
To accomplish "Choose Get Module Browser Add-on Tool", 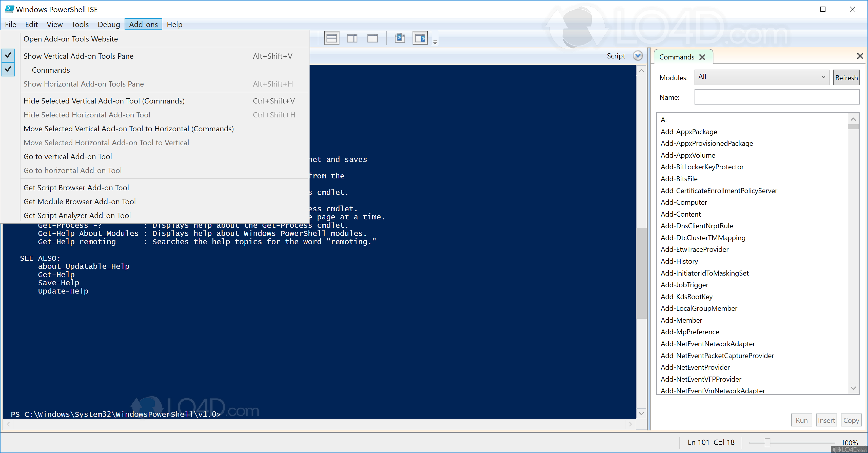I will (x=165, y=201).
